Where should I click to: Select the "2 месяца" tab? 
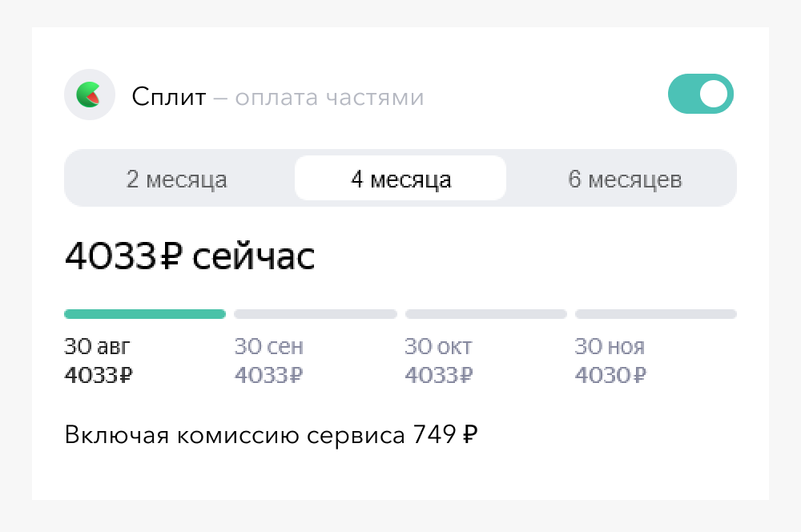click(x=177, y=179)
